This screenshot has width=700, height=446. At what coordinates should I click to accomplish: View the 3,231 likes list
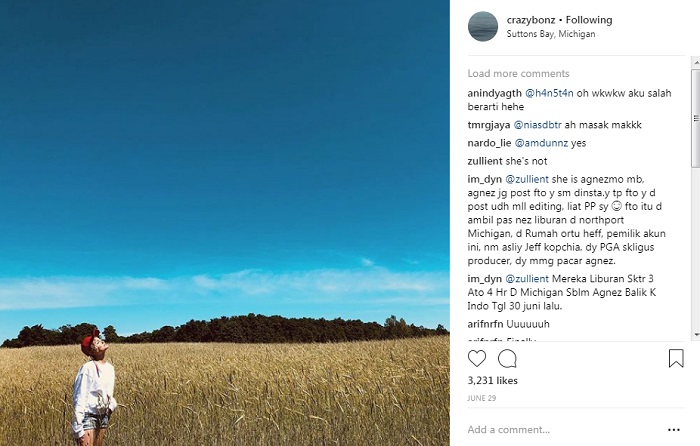pyautogui.click(x=492, y=381)
